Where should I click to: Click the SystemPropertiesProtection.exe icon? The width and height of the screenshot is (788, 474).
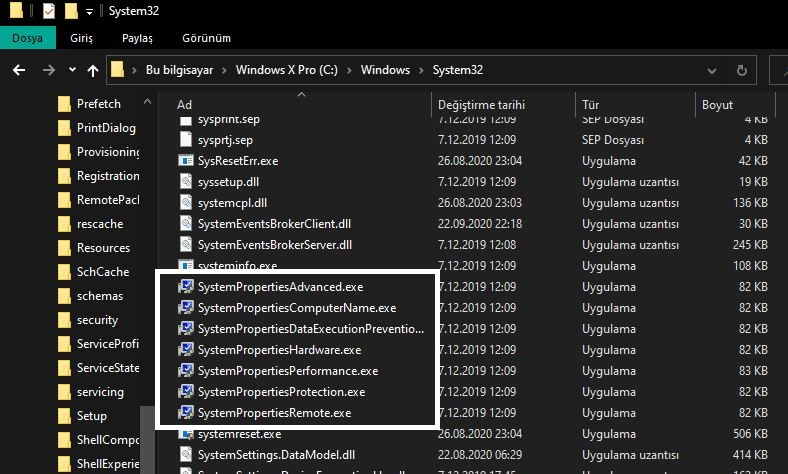[x=186, y=392]
